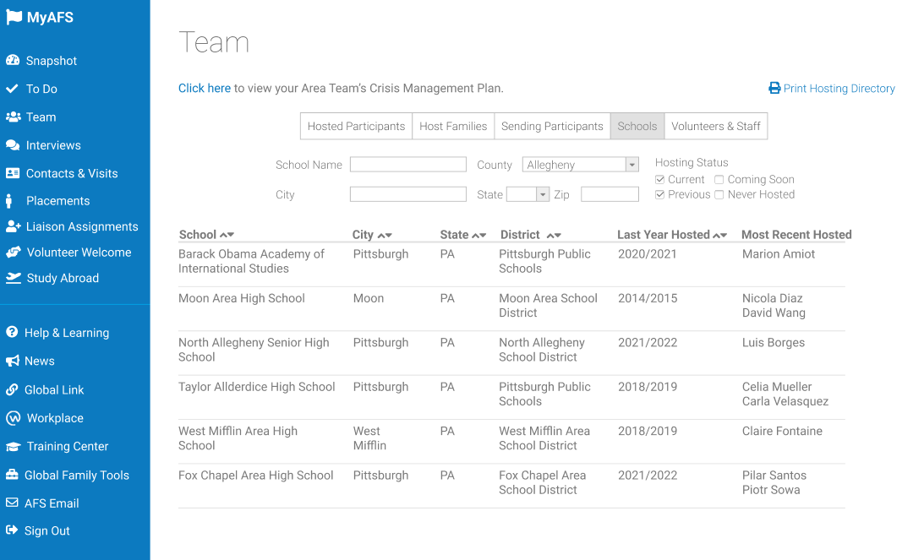Open the County dropdown showing Allegheny
Viewport: 924px width, 560px height.
tap(581, 165)
